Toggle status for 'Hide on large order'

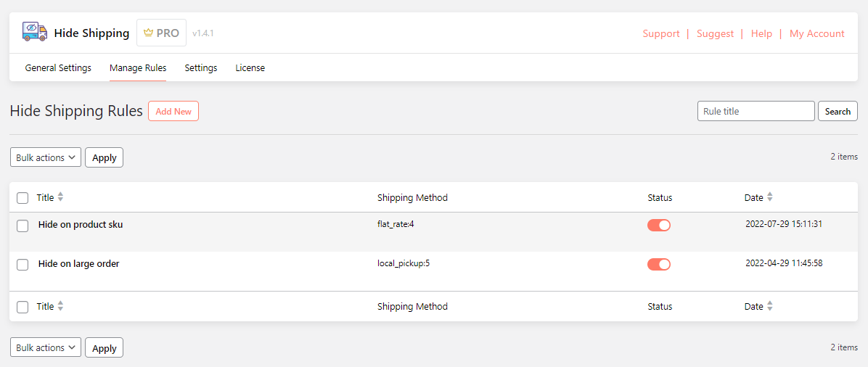pyautogui.click(x=658, y=264)
